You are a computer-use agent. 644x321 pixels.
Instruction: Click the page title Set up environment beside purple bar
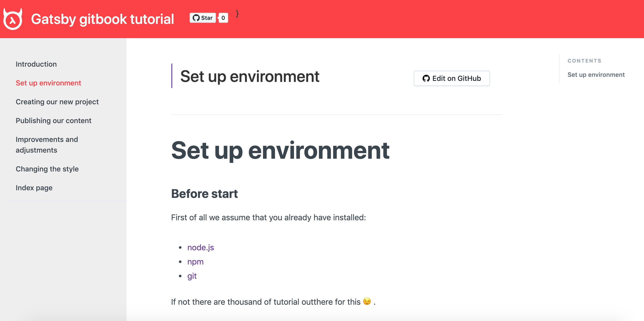(x=250, y=76)
